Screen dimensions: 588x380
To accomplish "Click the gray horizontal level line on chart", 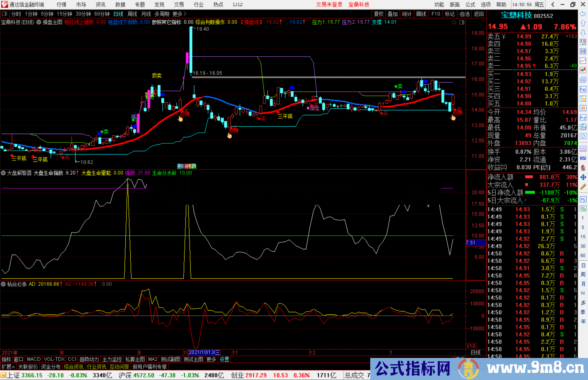I will click(x=329, y=77).
